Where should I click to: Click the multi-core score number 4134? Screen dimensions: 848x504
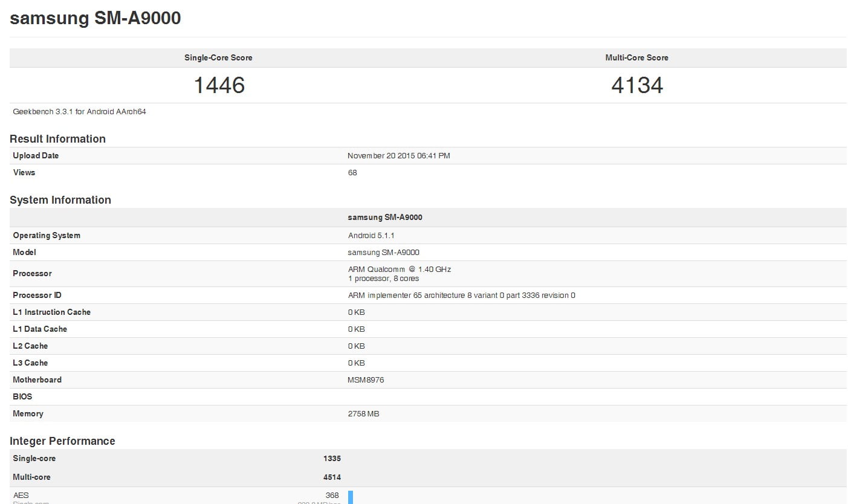(x=636, y=85)
